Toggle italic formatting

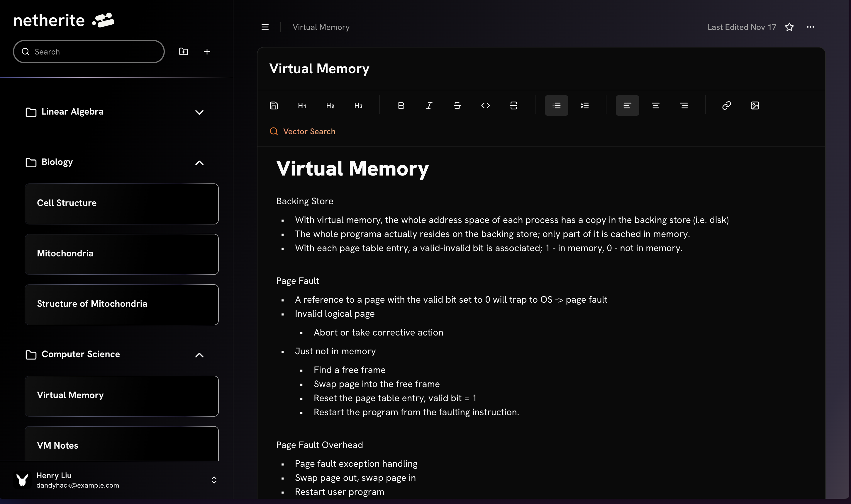pyautogui.click(x=429, y=105)
